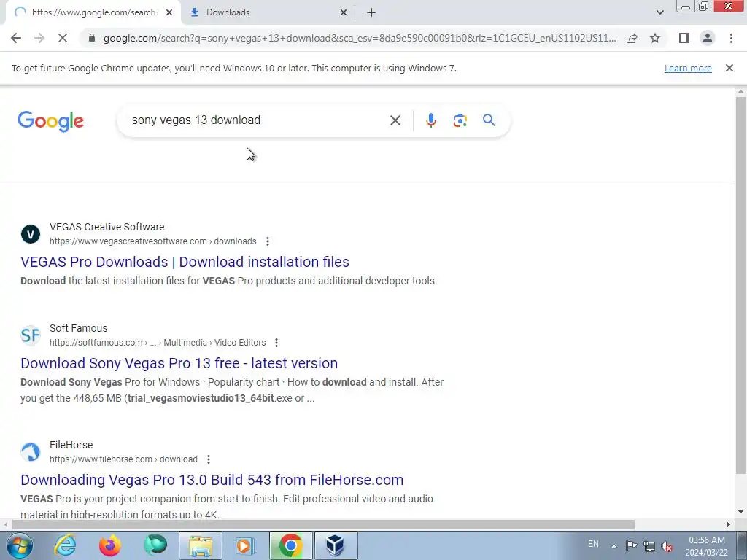Click the Soft Famous SF favicon
Image resolution: width=747 pixels, height=560 pixels.
pos(31,335)
